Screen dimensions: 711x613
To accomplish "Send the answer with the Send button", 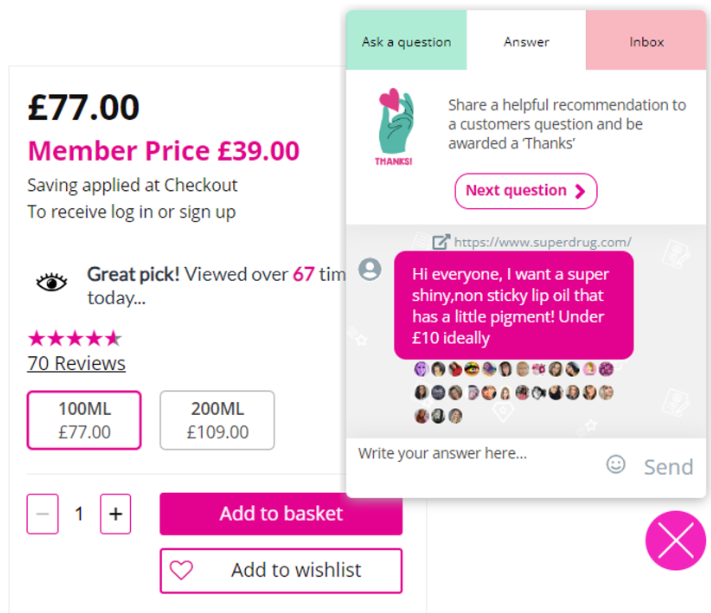I will pyautogui.click(x=668, y=466).
